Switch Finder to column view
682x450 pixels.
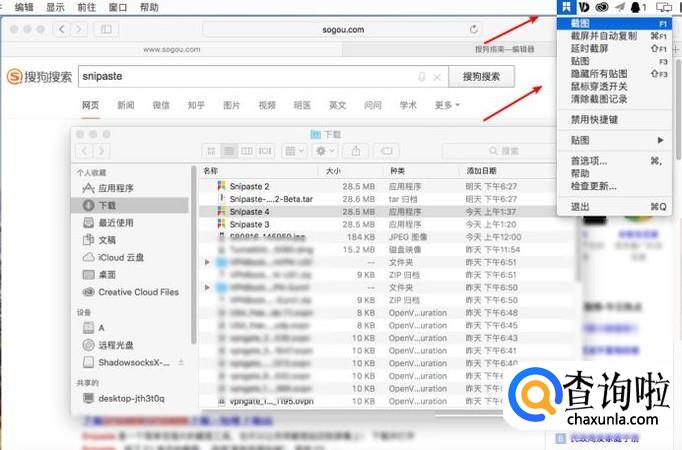(x=247, y=151)
